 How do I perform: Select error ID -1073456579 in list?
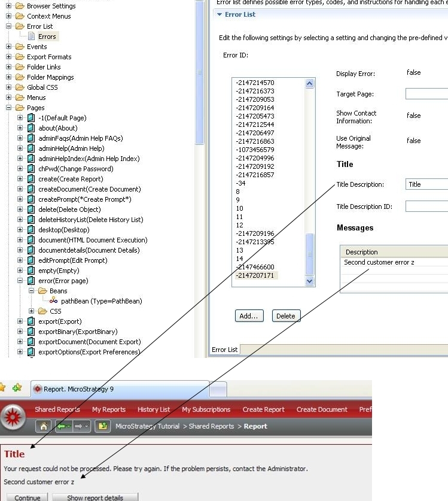(x=255, y=150)
